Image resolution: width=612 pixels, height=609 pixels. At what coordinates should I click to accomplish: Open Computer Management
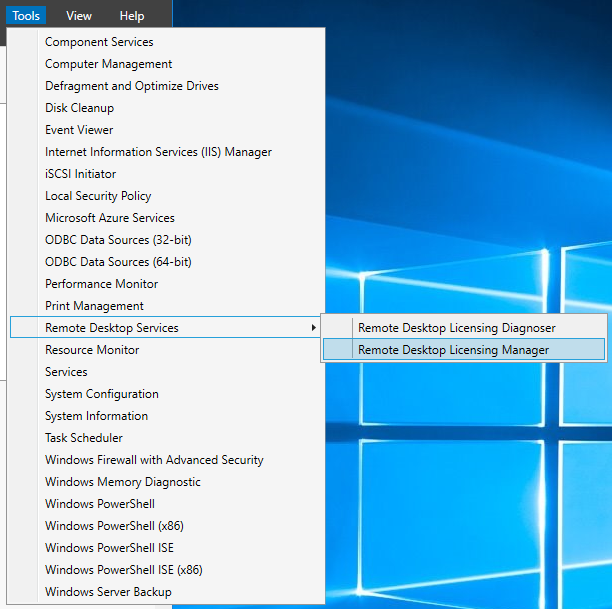[108, 64]
